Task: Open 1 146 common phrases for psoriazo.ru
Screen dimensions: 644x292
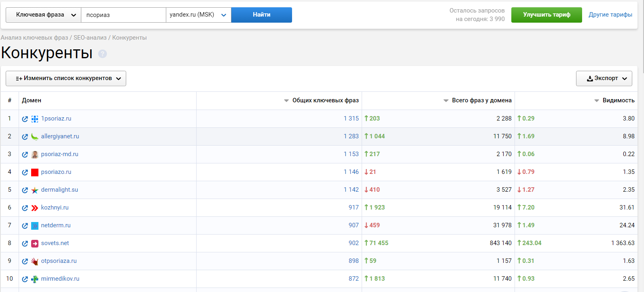Action: click(351, 172)
